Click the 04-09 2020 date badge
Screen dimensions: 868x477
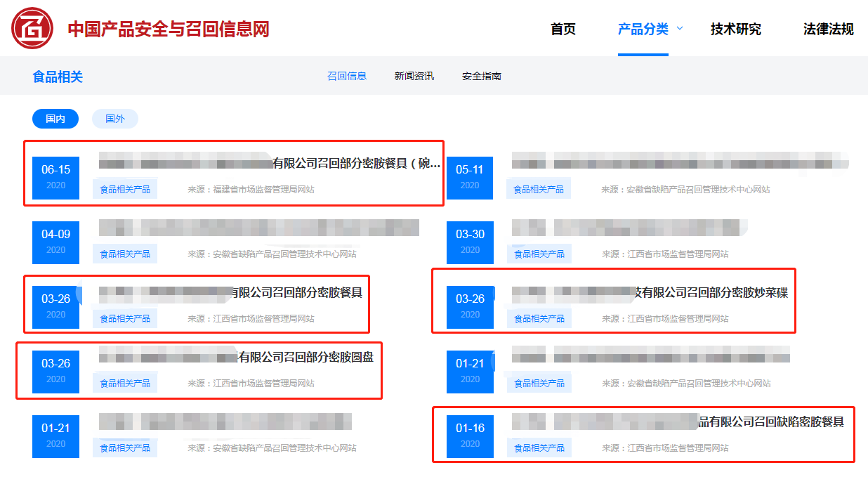click(56, 241)
